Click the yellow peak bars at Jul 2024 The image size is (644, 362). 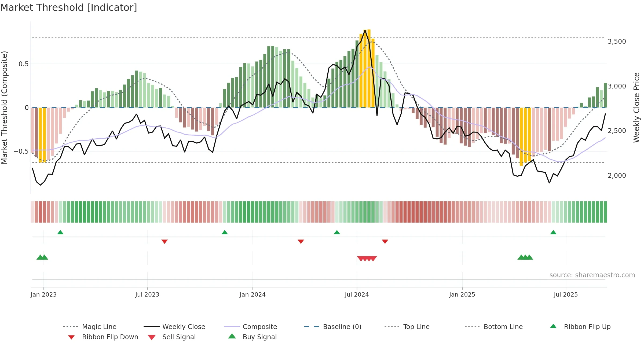point(367,68)
